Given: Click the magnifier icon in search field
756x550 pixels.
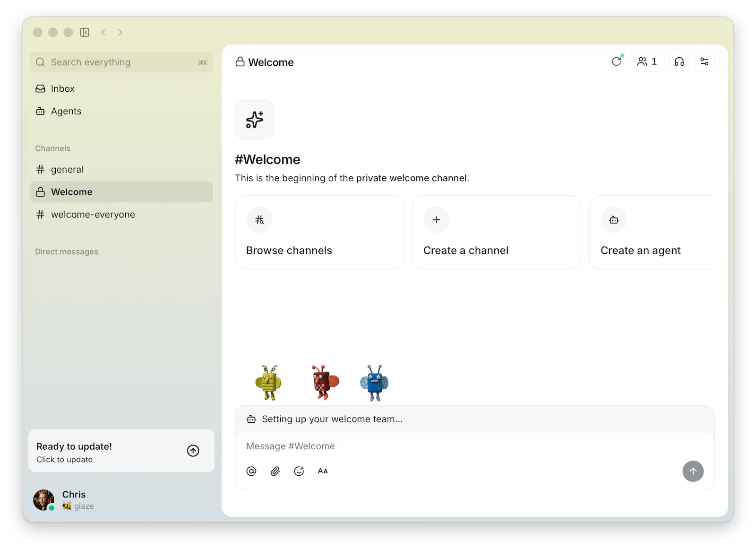Looking at the screenshot, I should pyautogui.click(x=41, y=62).
